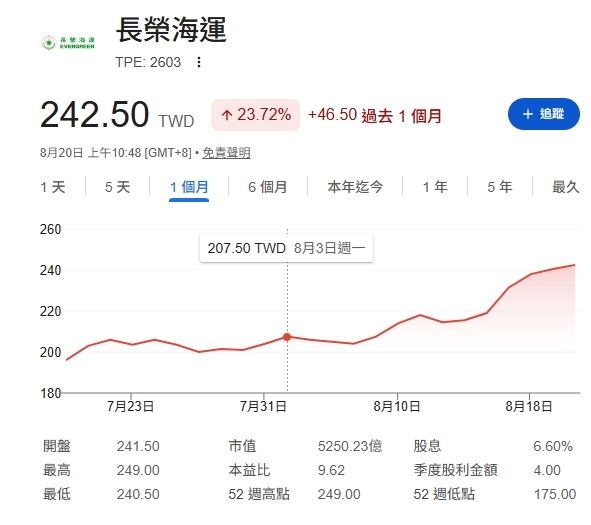Click the +46.50 過去 1 個月 text
The height and width of the screenshot is (525, 591).
[x=375, y=115]
